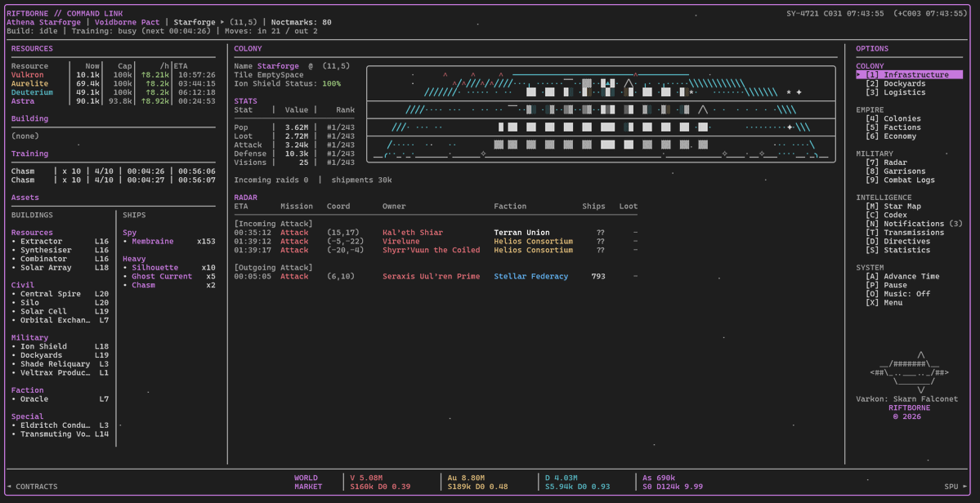This screenshot has width=980, height=503.
Task: Click the Attack stat row
Action: 293,145
